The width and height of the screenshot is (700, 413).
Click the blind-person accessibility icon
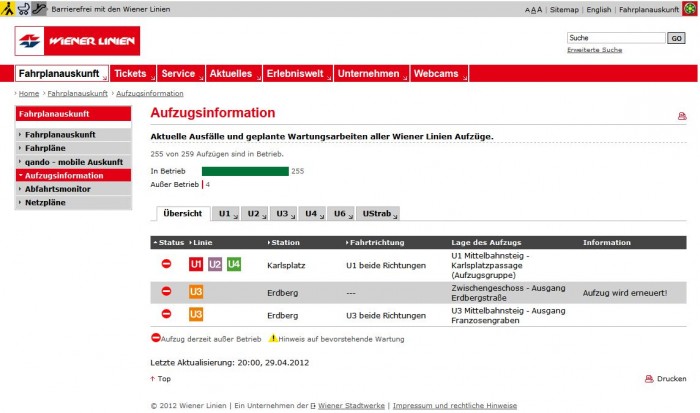tap(8, 8)
